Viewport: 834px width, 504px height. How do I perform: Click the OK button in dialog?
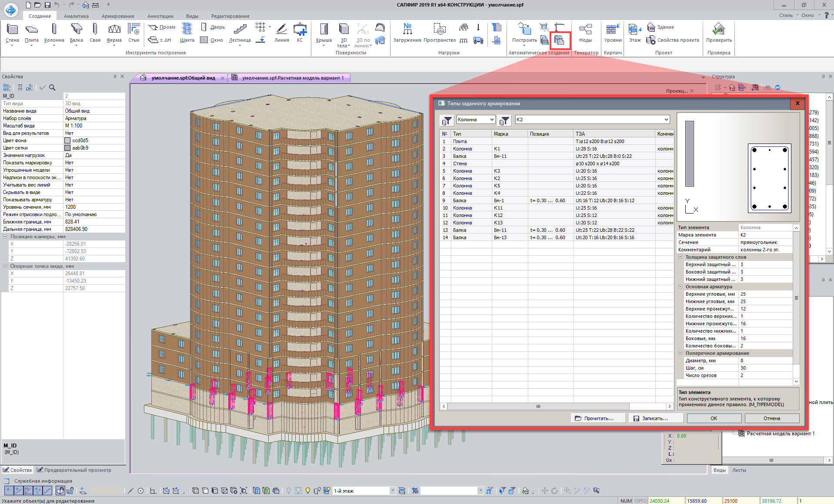(x=714, y=418)
